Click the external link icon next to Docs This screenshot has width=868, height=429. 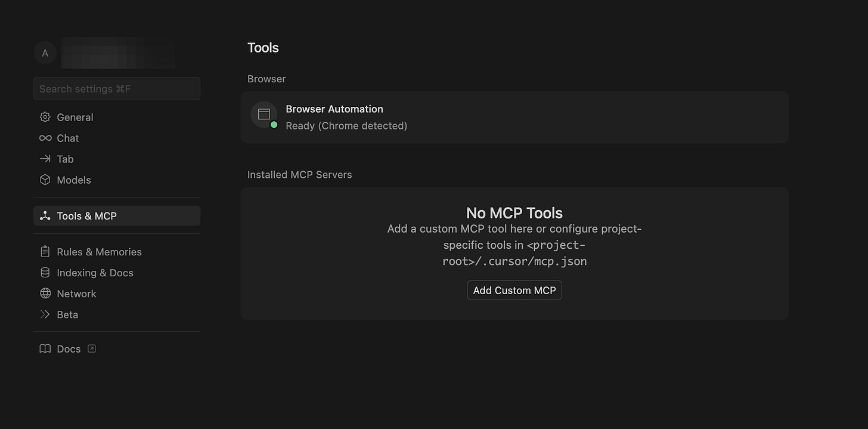(x=91, y=348)
